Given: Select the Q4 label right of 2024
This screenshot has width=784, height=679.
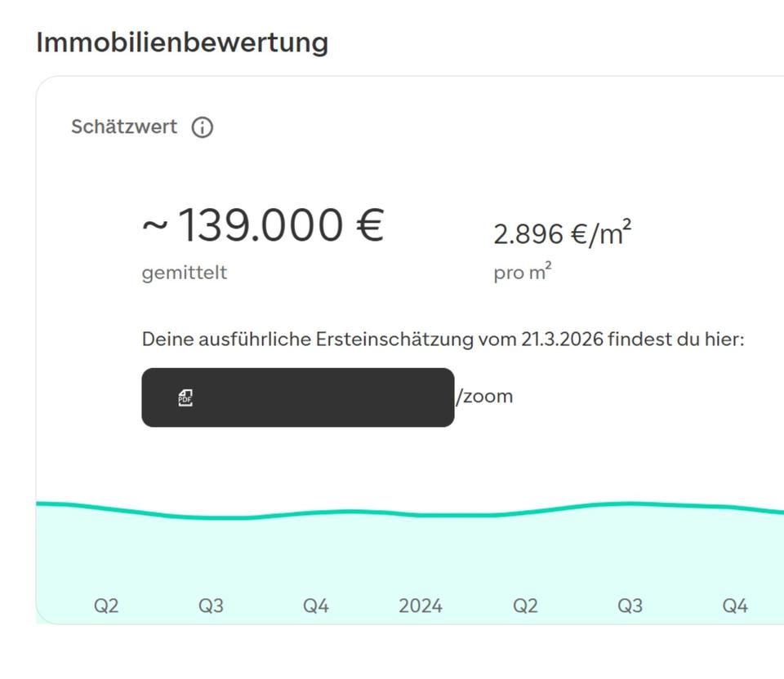Looking at the screenshot, I should [x=735, y=606].
